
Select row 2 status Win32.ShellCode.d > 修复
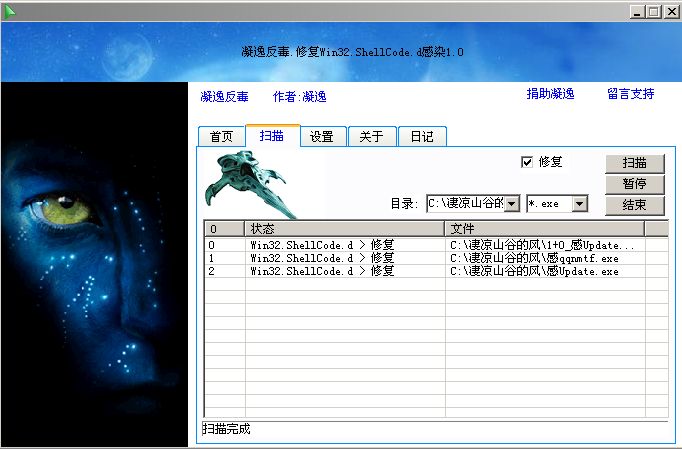click(x=322, y=271)
